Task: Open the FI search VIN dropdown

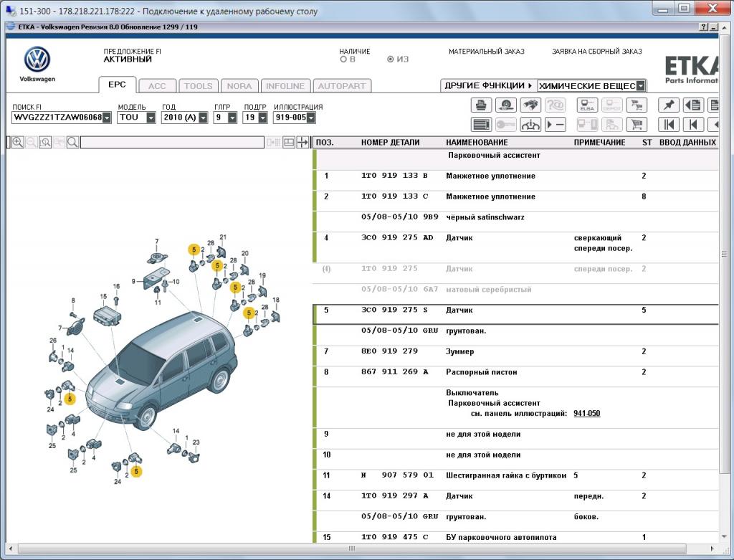Action: click(x=107, y=118)
